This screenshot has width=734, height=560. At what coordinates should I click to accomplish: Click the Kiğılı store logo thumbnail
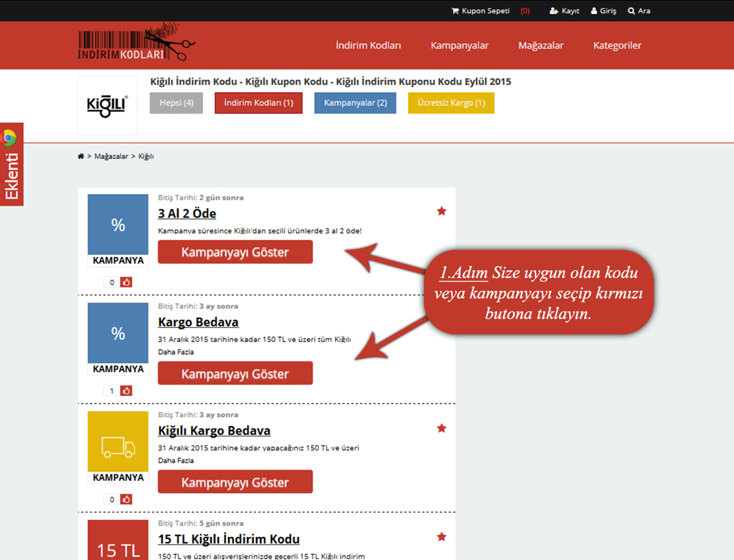tap(108, 105)
